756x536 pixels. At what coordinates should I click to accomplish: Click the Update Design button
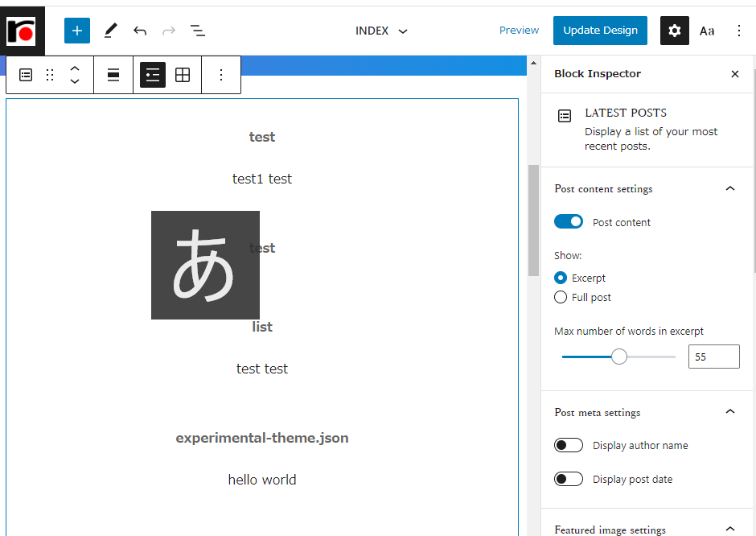click(x=600, y=31)
